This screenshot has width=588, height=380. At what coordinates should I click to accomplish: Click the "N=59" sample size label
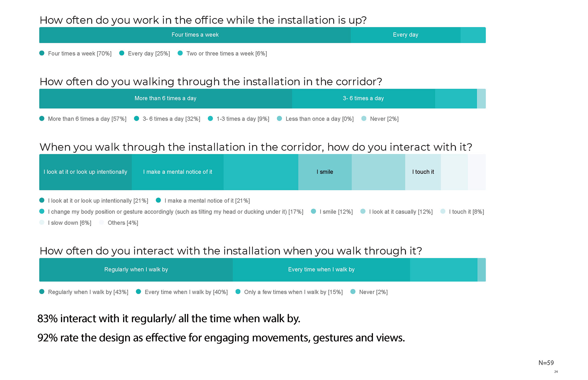click(x=546, y=363)
